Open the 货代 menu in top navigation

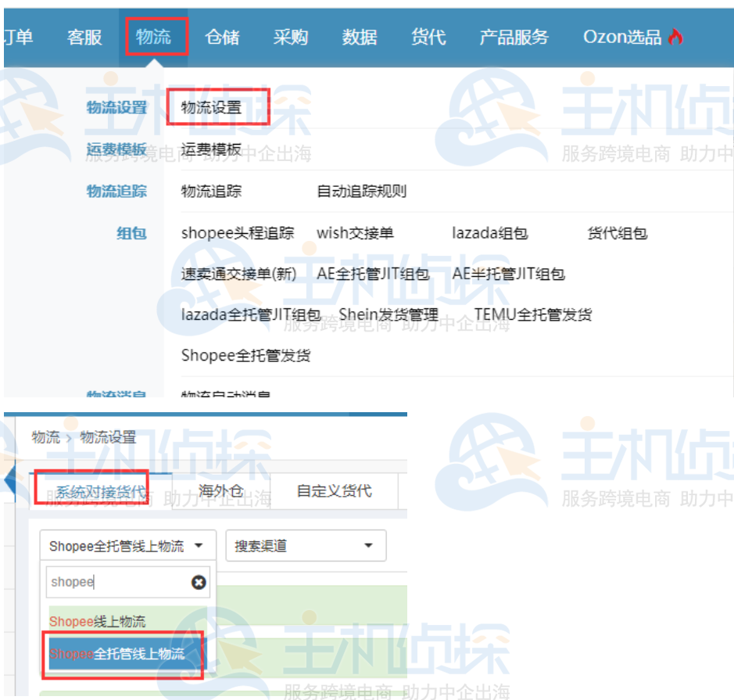(x=428, y=37)
